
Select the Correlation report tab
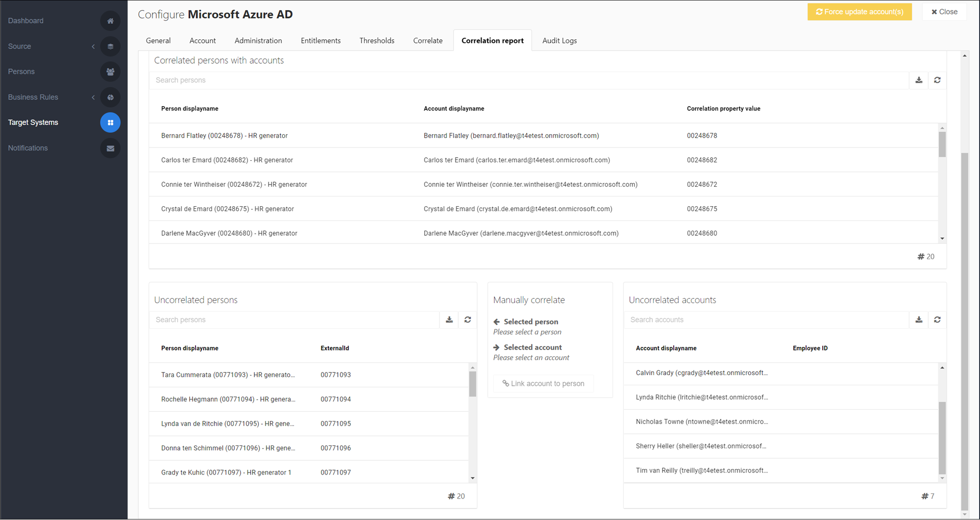493,41
